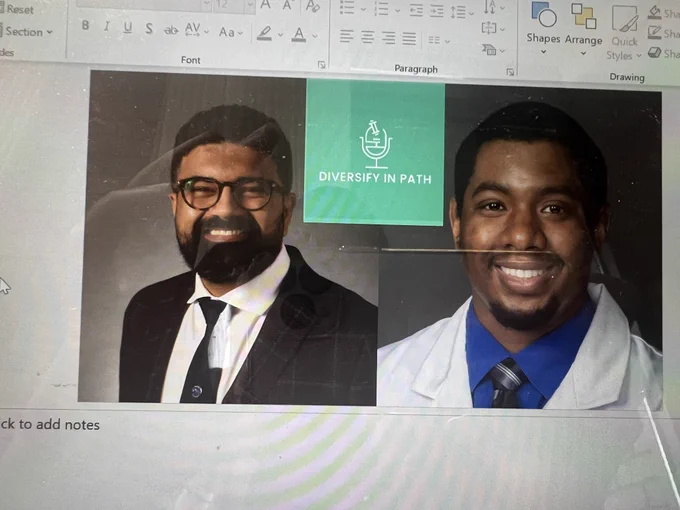680x510 pixels.
Task: Toggle Underline formatting in Font group
Action: (x=128, y=27)
